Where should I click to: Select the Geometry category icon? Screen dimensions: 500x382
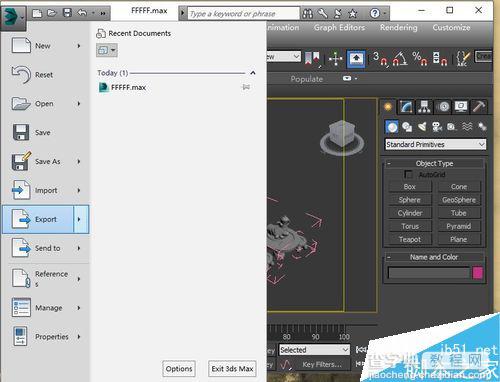pos(392,127)
